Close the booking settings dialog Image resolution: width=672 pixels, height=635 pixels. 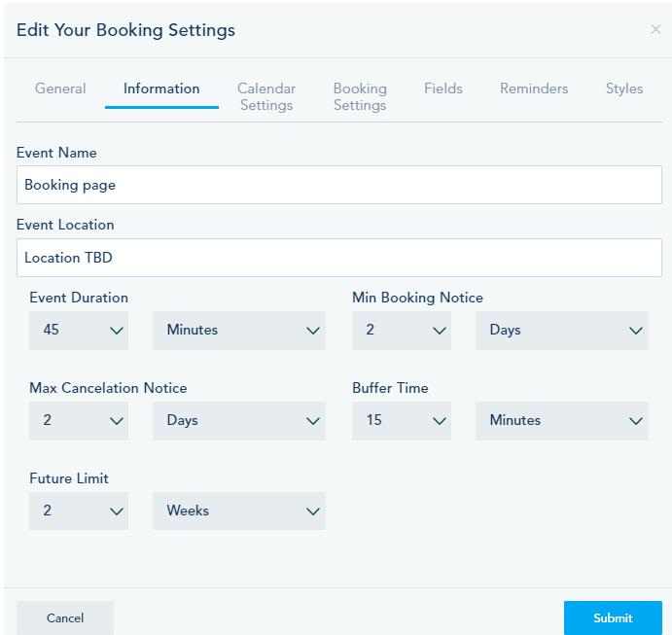coord(655,30)
